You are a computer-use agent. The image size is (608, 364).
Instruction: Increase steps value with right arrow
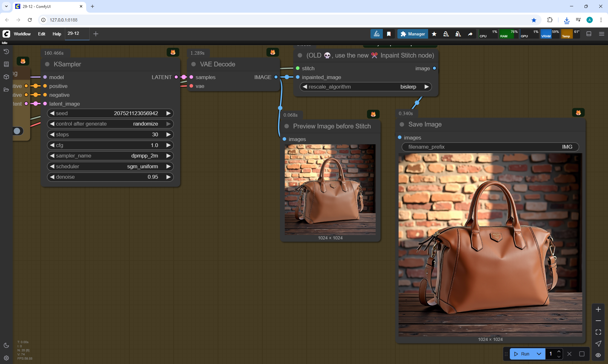click(168, 134)
